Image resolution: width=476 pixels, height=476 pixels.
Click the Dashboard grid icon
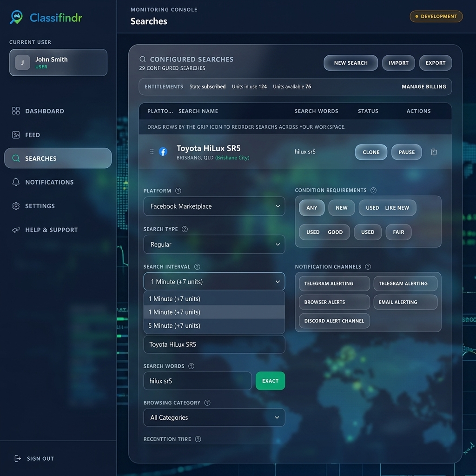[16, 111]
